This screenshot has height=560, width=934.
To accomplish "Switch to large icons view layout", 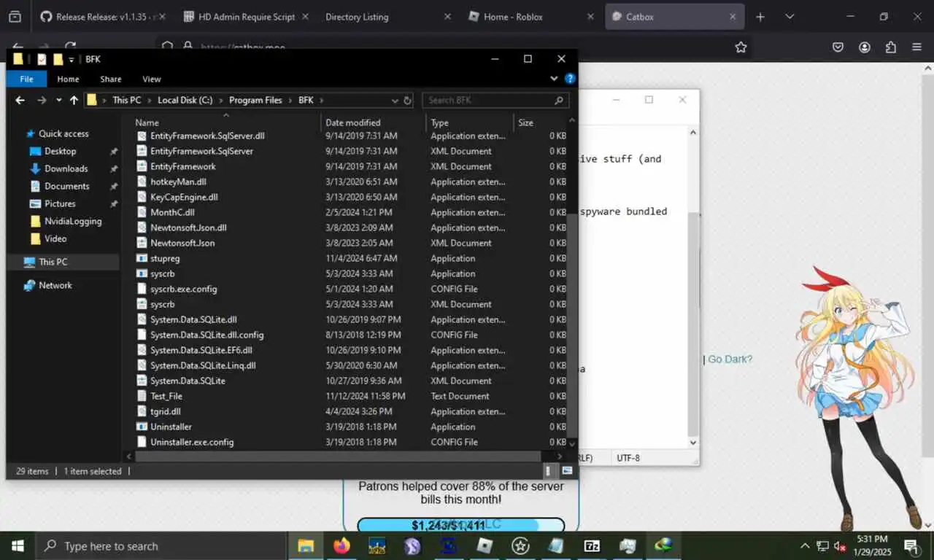I will (x=567, y=471).
